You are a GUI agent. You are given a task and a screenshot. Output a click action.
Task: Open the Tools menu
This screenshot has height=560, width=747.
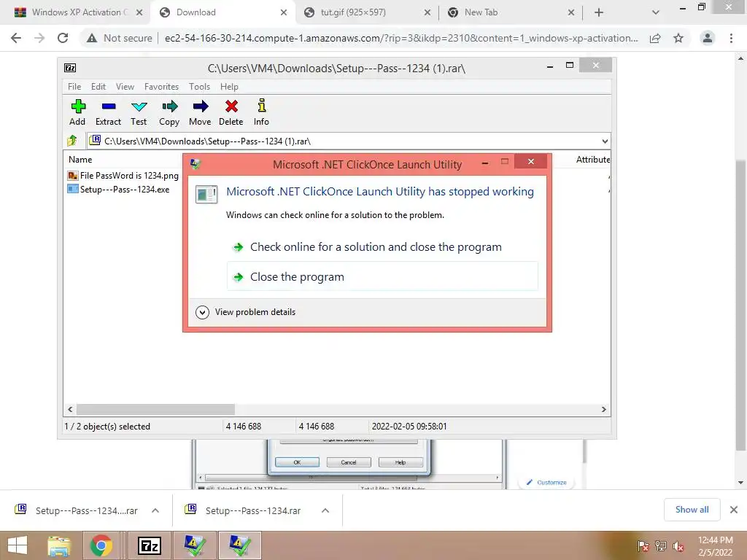coord(199,87)
